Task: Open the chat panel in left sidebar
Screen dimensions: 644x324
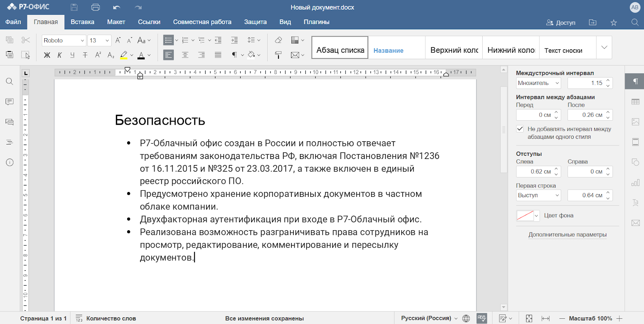Action: [10, 122]
